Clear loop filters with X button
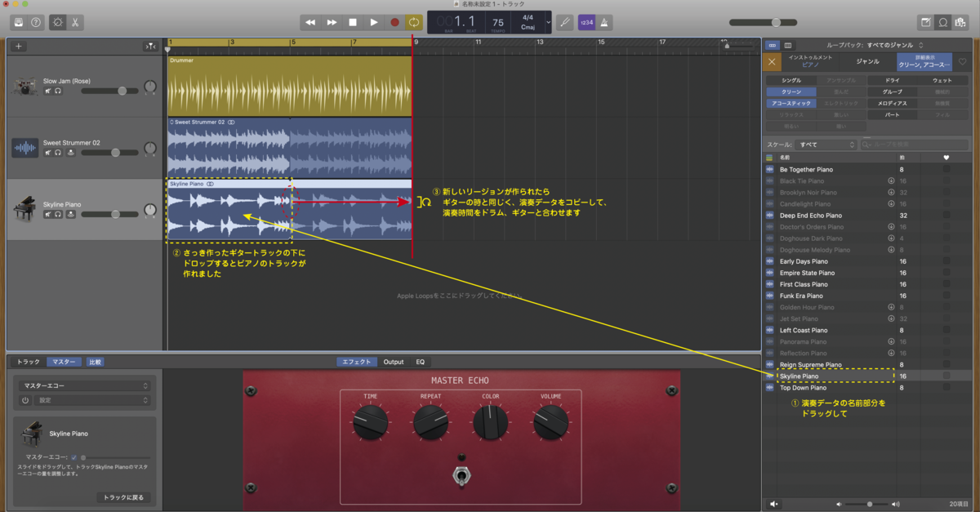Viewport: 980px width, 512px height. [x=773, y=62]
